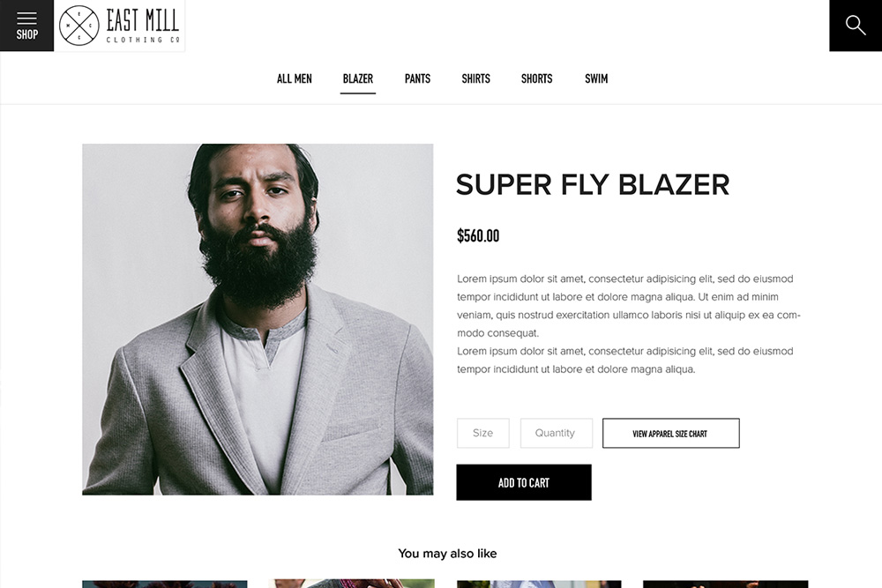Click the East Mill circular logo emblem
882x588 pixels.
78,26
